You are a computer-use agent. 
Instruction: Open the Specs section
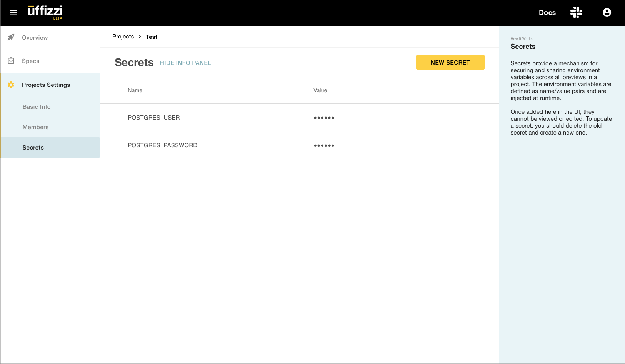pos(31,61)
